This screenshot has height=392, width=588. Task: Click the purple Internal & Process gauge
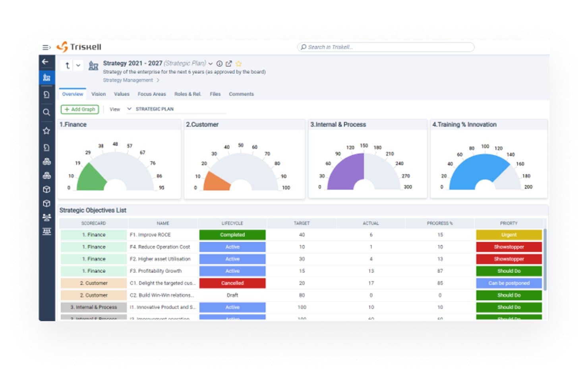346,172
